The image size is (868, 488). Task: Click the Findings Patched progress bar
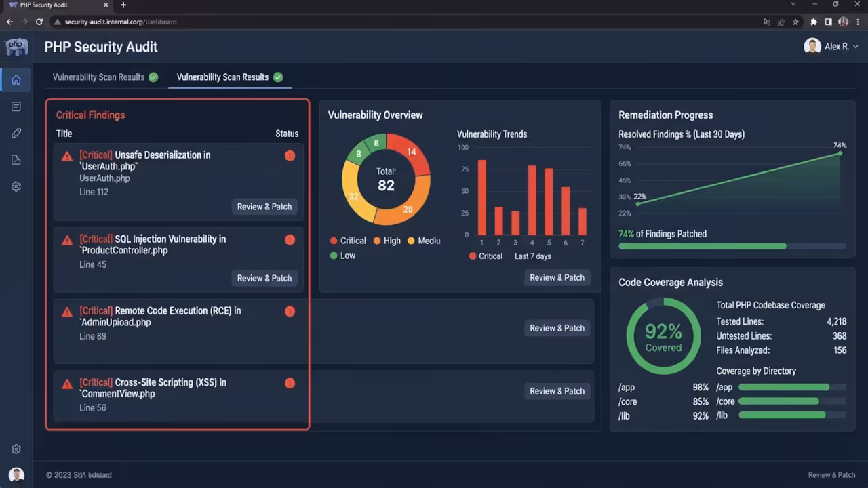pos(732,246)
